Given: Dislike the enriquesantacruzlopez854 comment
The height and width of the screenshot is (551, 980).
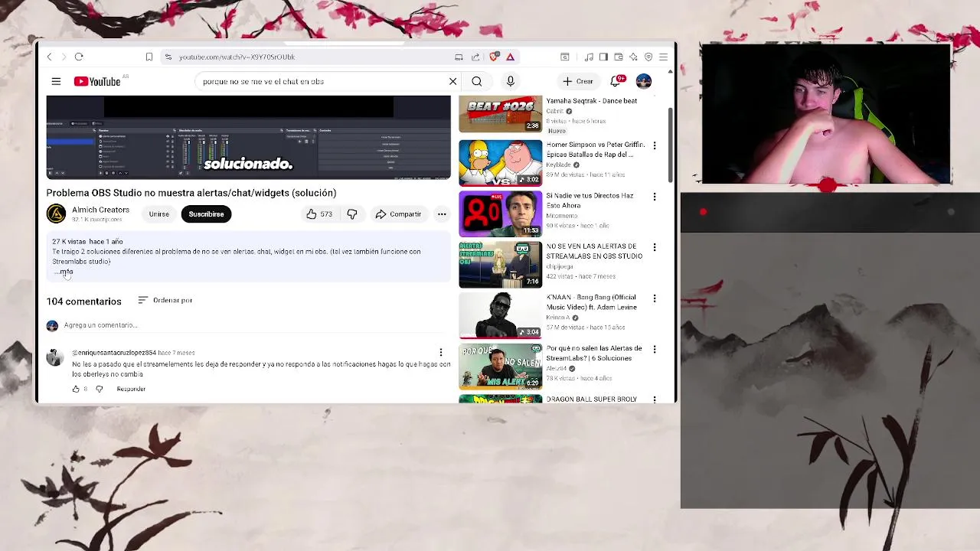Looking at the screenshot, I should (x=99, y=389).
